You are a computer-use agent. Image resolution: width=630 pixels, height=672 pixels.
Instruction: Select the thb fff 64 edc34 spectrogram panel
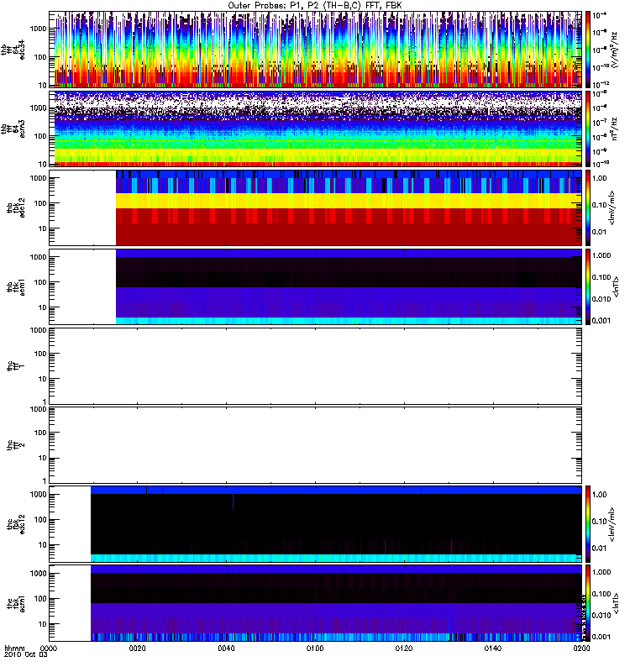click(x=315, y=50)
